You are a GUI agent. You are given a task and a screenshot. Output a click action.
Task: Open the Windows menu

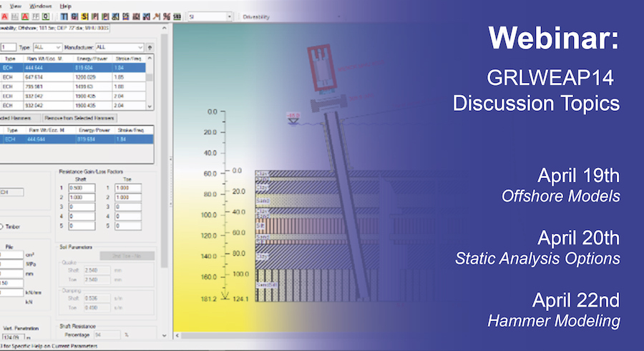click(x=40, y=5)
